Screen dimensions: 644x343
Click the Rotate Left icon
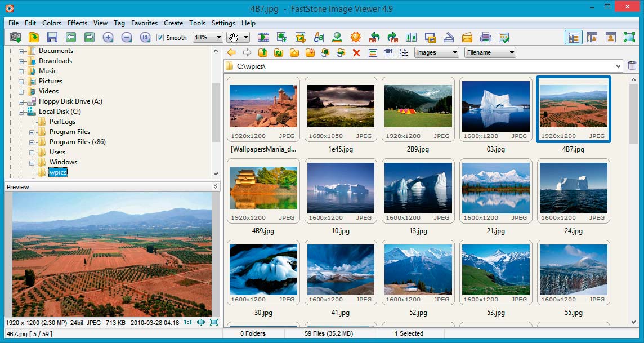click(374, 37)
